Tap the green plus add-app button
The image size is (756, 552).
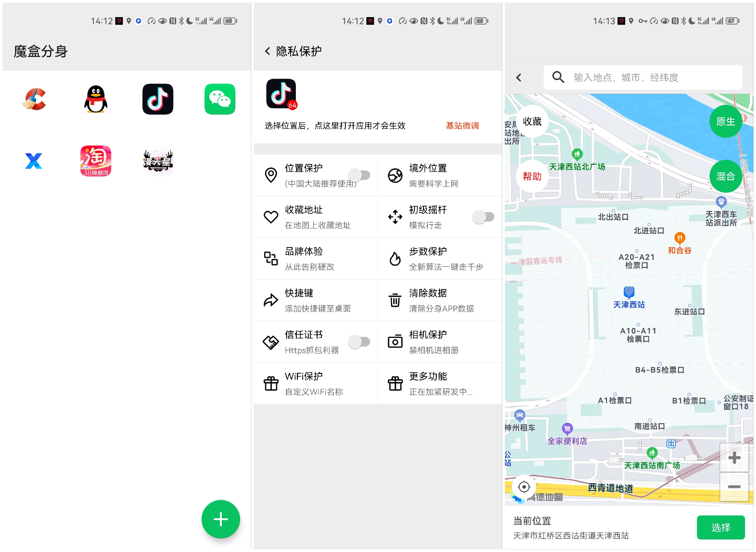coord(220,519)
